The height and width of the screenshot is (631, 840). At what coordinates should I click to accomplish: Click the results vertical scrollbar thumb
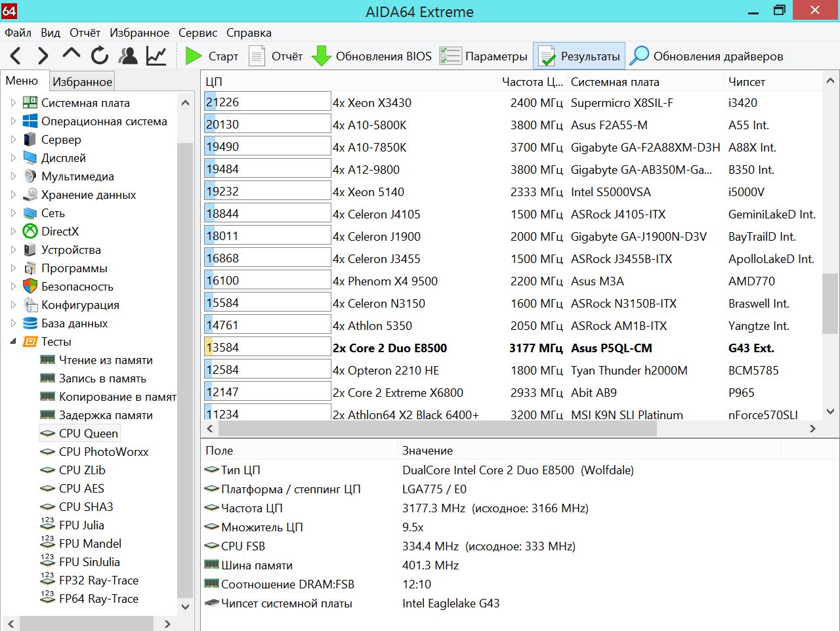point(830,304)
